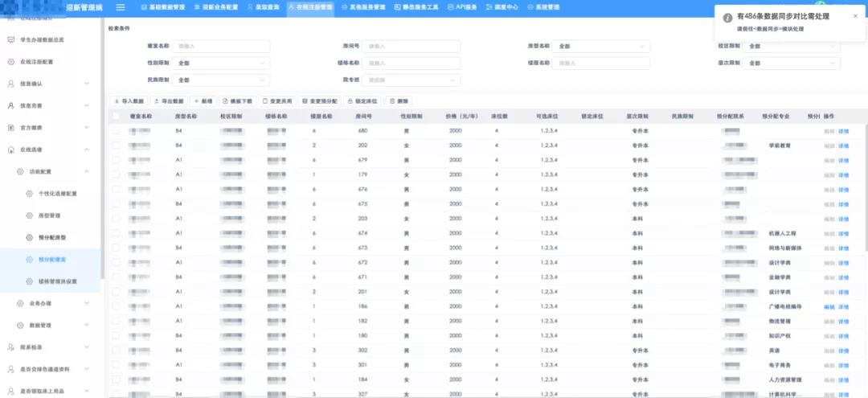Open the 校区限制 dropdown
Viewport: 868px width, 398px height.
tap(792, 47)
